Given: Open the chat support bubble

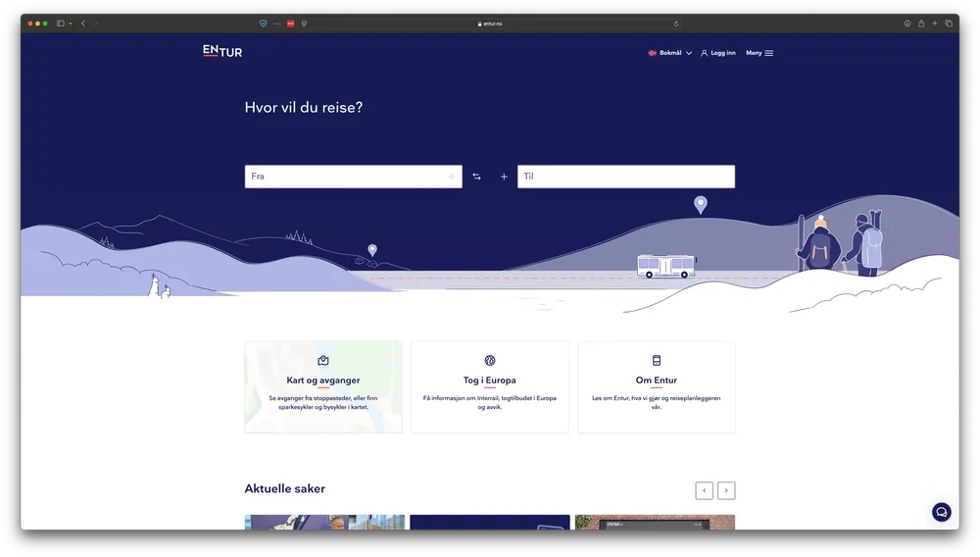Looking at the screenshot, I should (941, 512).
